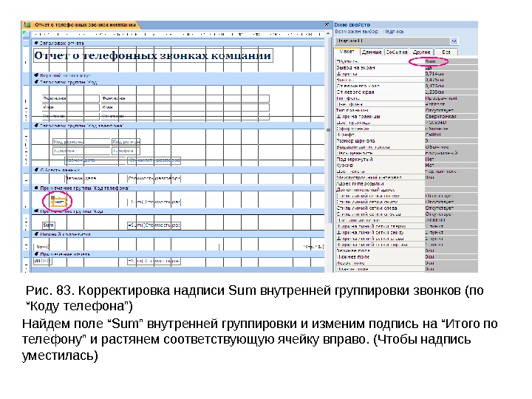
Task: Click the selected Sum label in 'Код телефона' footer
Action: click(59, 202)
